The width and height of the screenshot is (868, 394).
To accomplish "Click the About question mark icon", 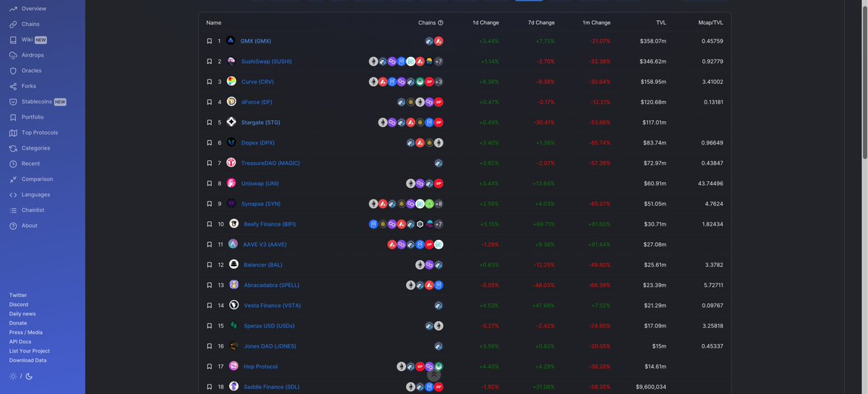I will tap(14, 226).
